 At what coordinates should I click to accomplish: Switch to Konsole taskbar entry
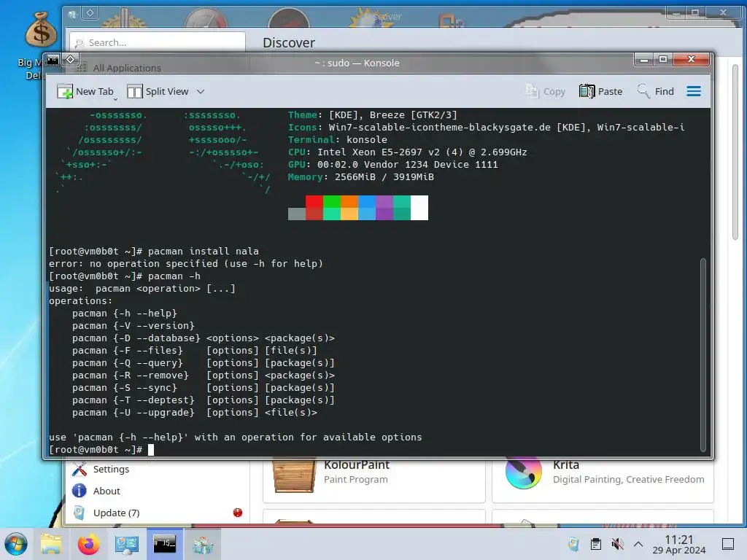(x=164, y=544)
